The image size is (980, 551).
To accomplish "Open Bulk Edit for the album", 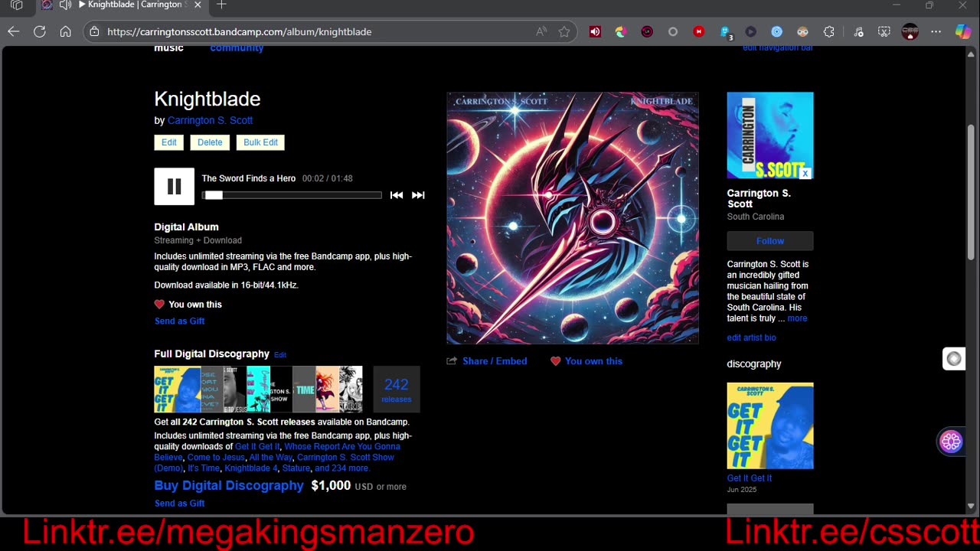I will click(260, 142).
